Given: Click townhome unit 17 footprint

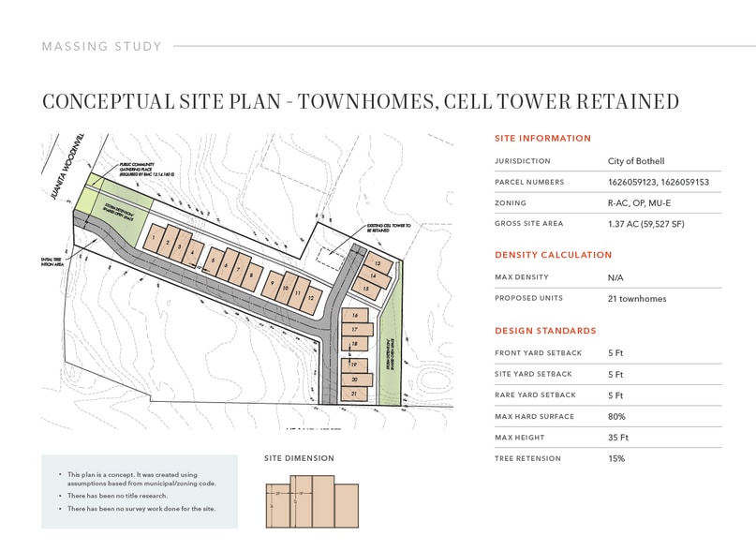Looking at the screenshot, I should 356,330.
